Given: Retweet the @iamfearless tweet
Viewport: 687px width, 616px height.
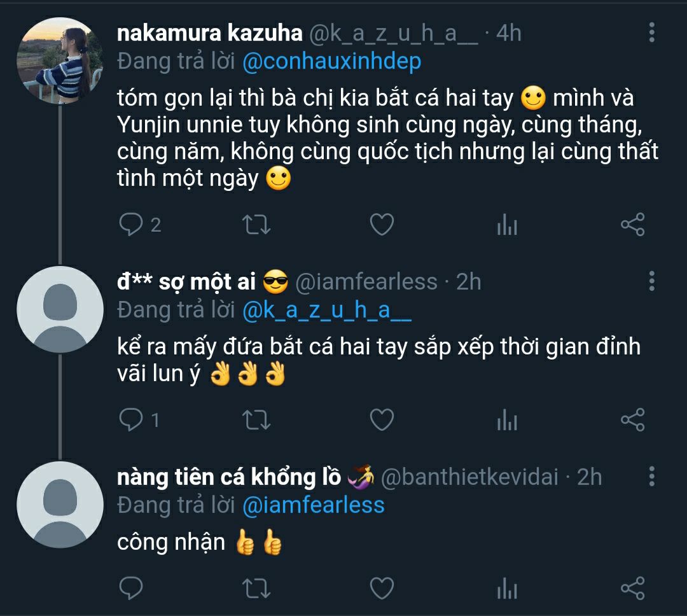Looking at the screenshot, I should click(258, 419).
